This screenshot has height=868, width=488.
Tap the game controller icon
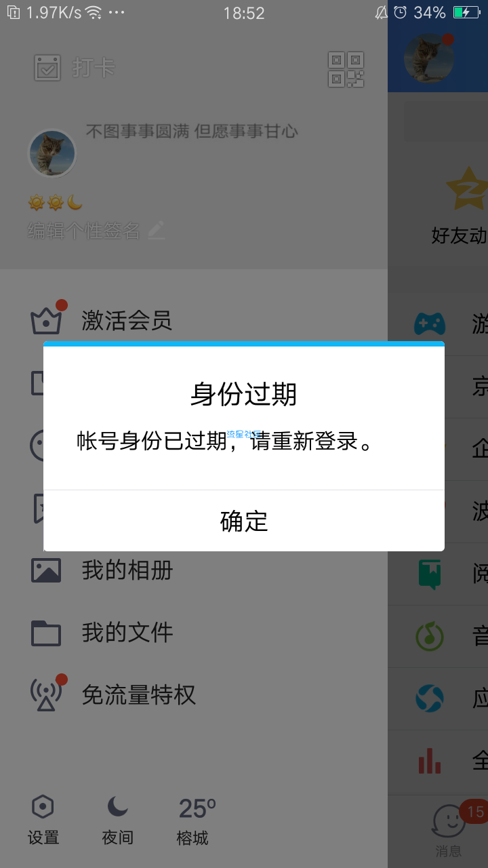[x=430, y=324]
